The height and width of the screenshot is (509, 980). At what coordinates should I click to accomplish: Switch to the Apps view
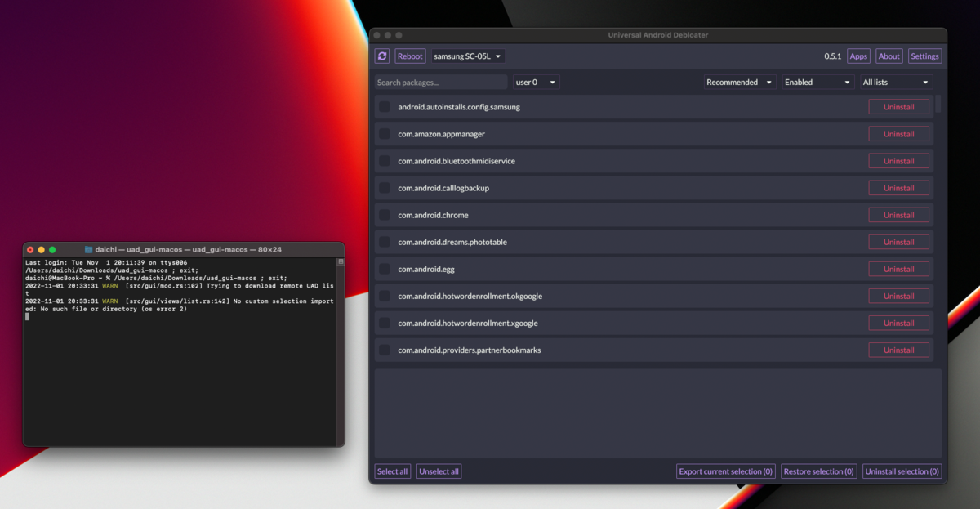coord(858,56)
